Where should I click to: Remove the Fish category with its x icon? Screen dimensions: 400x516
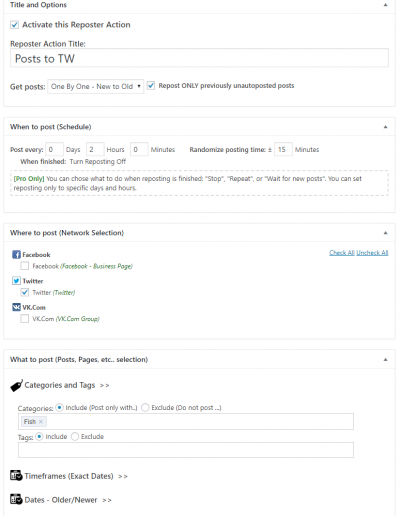(41, 422)
